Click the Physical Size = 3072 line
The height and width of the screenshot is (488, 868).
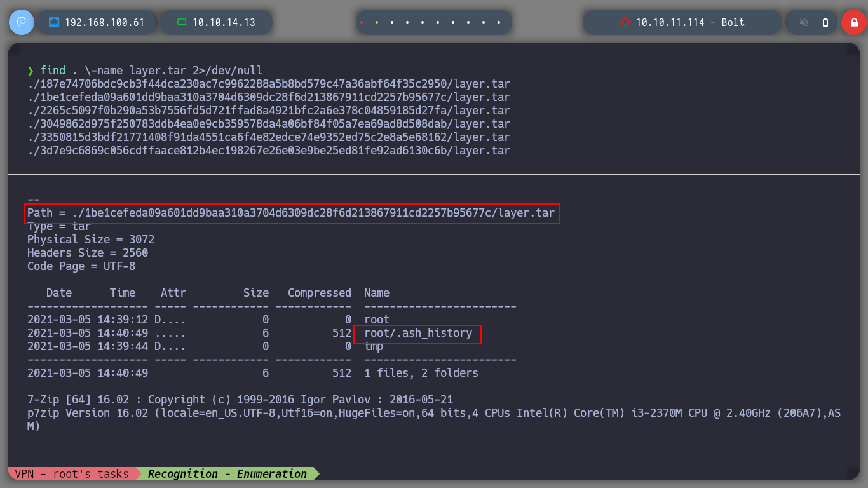tap(91, 240)
